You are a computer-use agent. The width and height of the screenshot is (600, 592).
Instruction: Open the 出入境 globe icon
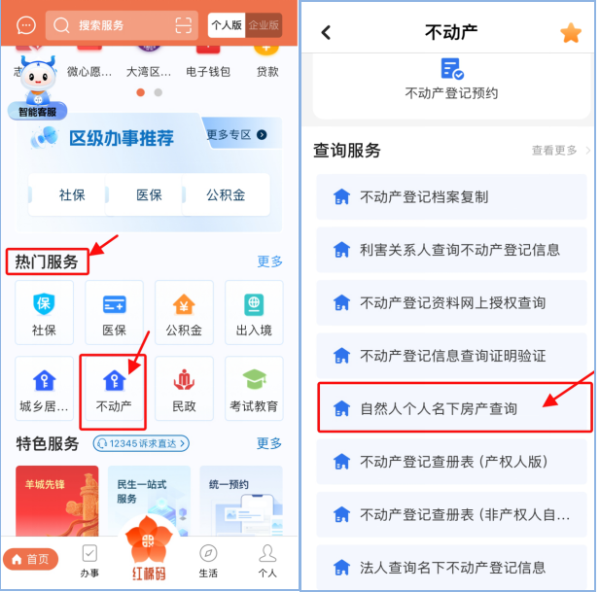(254, 304)
